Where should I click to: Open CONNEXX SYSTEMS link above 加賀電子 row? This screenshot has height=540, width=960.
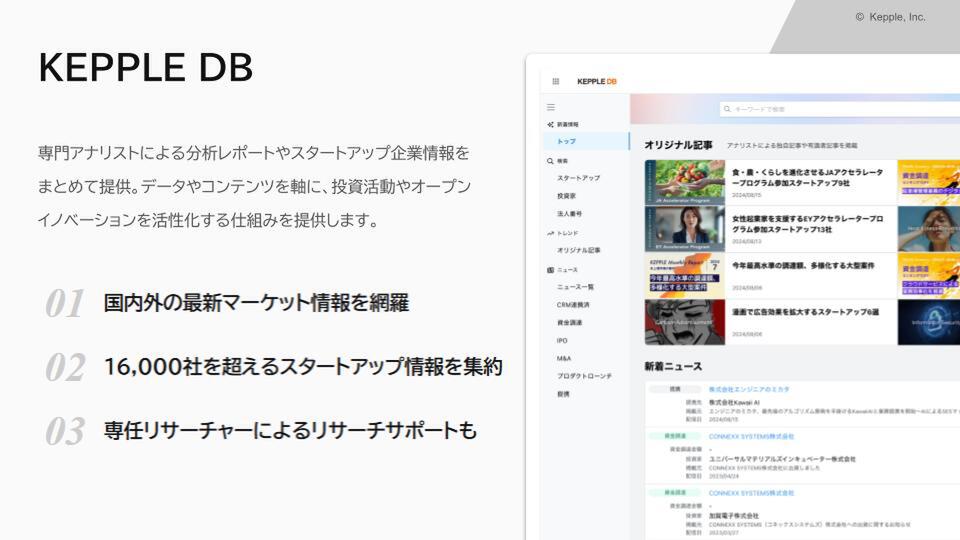click(x=751, y=493)
